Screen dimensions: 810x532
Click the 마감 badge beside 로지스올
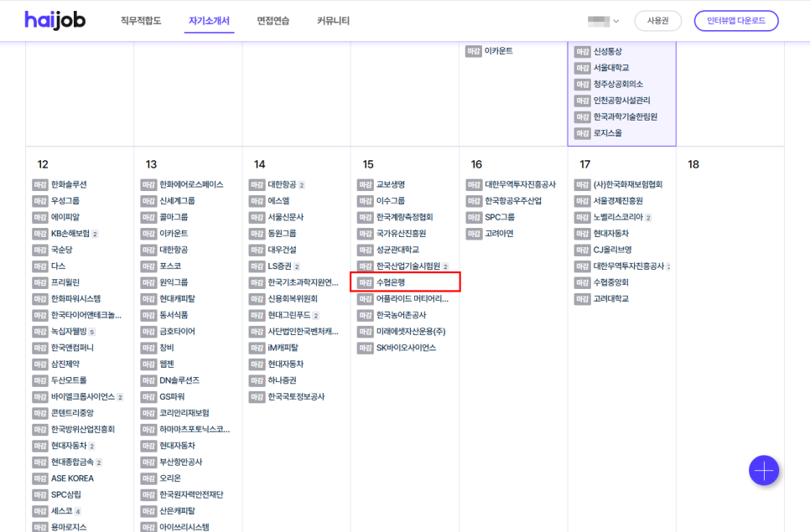(x=582, y=133)
